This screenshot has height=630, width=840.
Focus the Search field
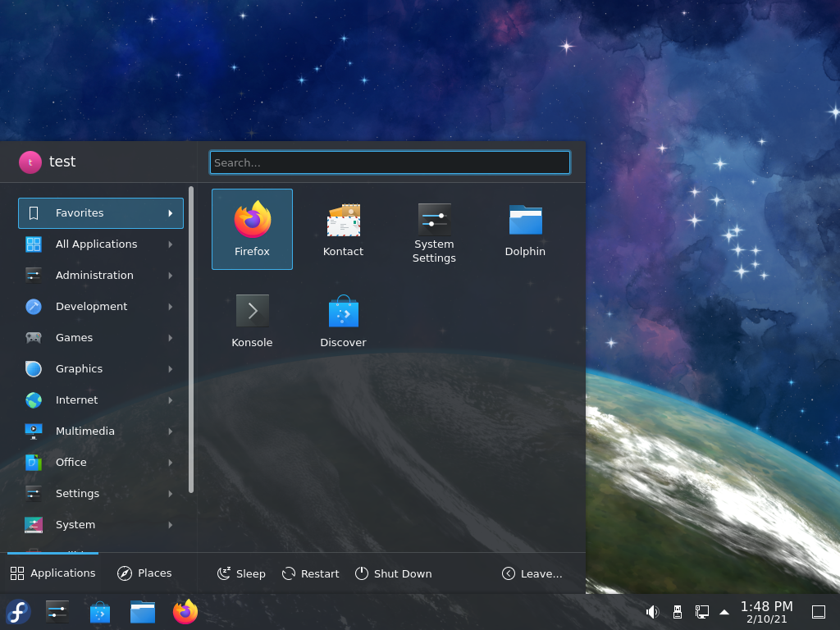[x=390, y=162]
